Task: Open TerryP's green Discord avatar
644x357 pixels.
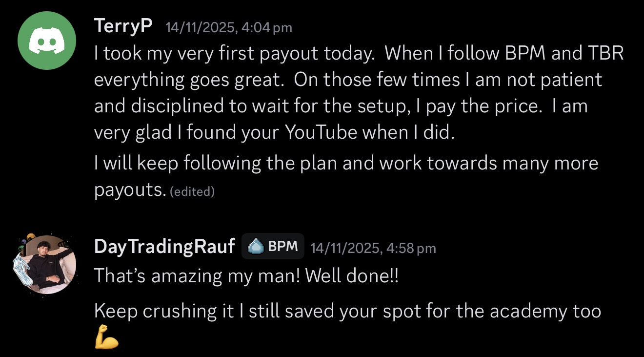Action: pos(47,41)
